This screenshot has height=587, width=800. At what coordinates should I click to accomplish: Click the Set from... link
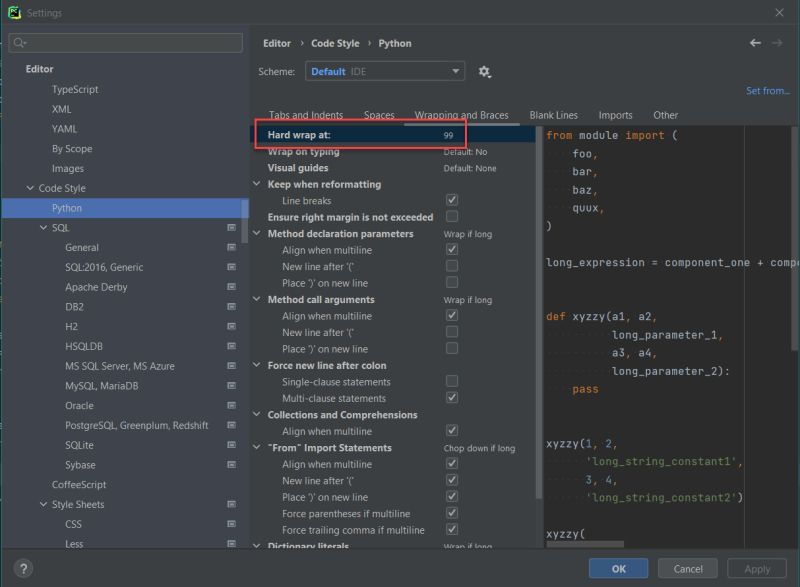coord(768,90)
